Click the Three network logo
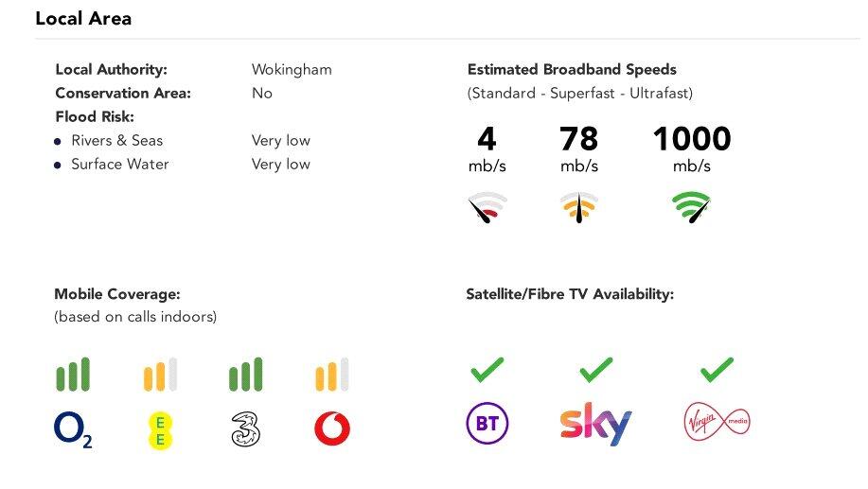Viewport: 868px width, 489px height. click(x=245, y=429)
